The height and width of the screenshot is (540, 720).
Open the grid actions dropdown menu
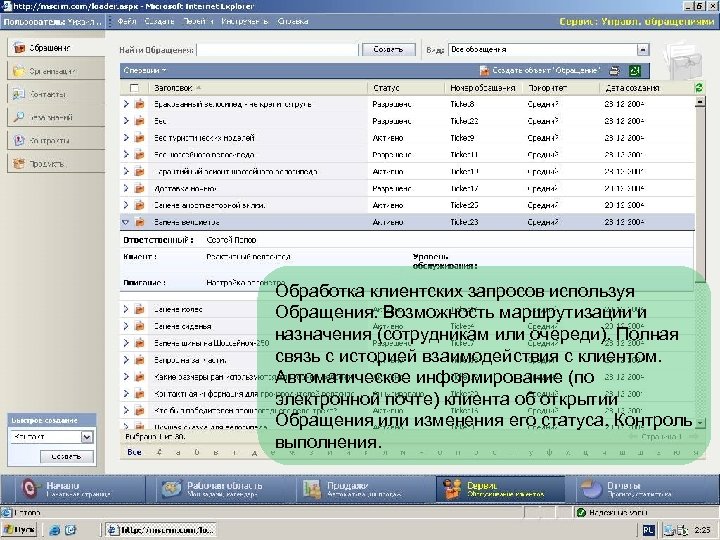coord(145,70)
